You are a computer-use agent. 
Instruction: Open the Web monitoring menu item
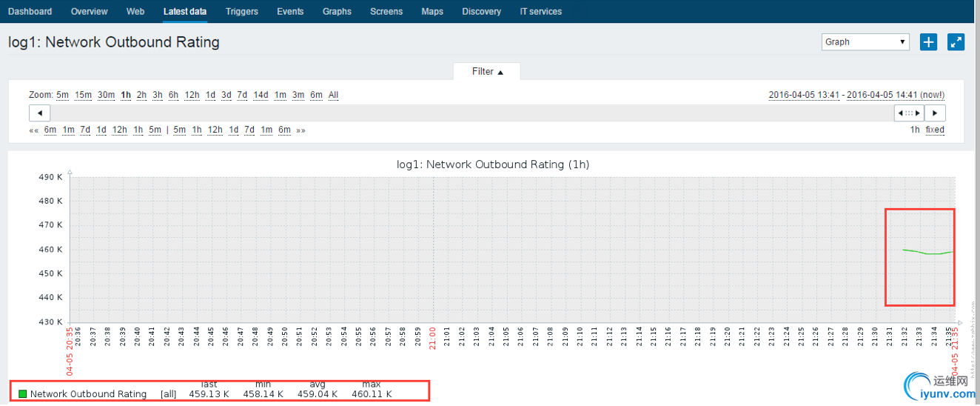click(135, 11)
